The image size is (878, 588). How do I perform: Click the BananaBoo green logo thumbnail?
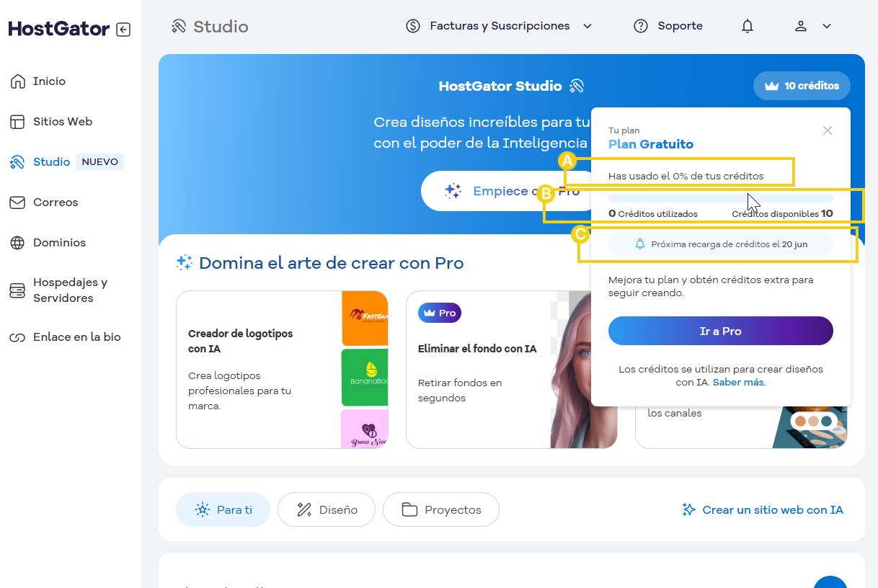coord(365,378)
